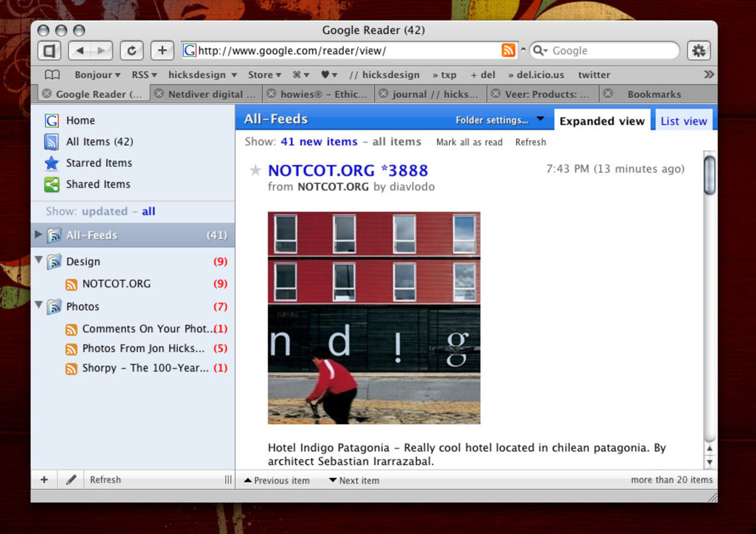Toggle Show to all feeds

click(149, 211)
